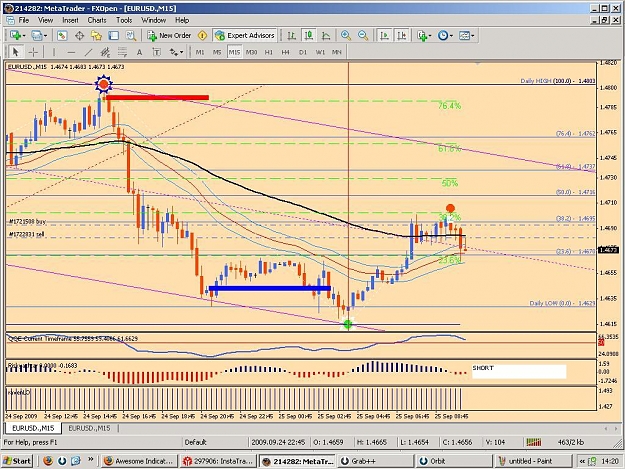Viewport: 625px width, 469px height.
Task: Open the Window menu
Action: point(153,20)
